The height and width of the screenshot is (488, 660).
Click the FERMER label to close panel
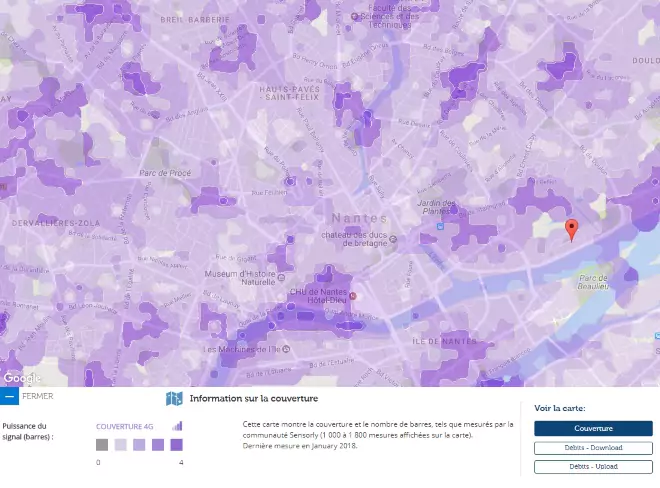coord(37,396)
